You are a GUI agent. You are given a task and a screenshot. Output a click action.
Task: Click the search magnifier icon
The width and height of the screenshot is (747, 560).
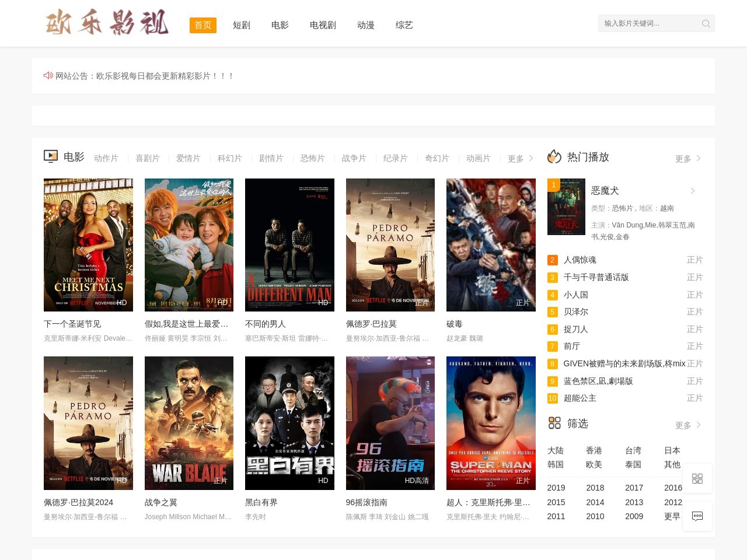point(706,24)
